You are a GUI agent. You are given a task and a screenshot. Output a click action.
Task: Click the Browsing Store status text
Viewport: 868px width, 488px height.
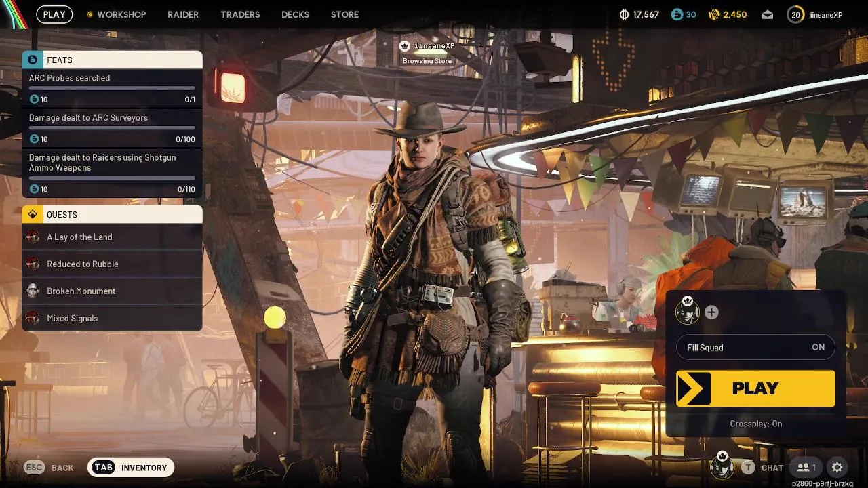[x=427, y=61]
